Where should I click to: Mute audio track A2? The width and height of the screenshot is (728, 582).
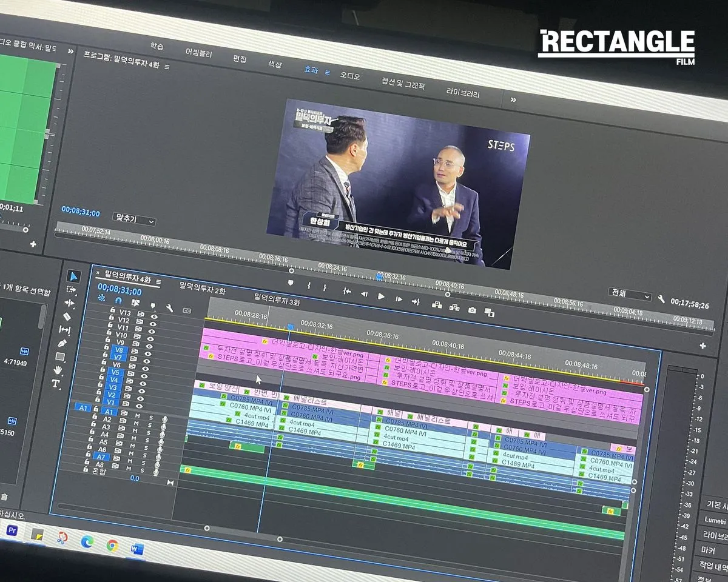[x=137, y=422]
